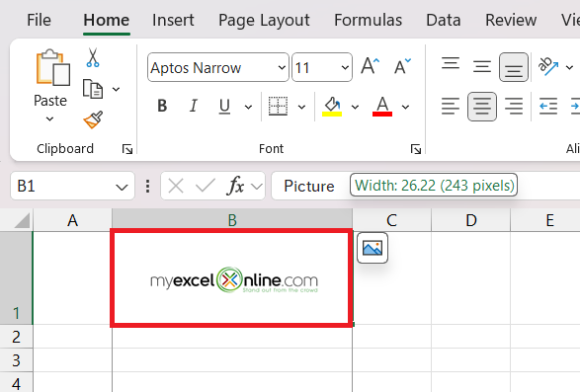Select row 1 header
The height and width of the screenshot is (392, 580).
tap(16, 278)
